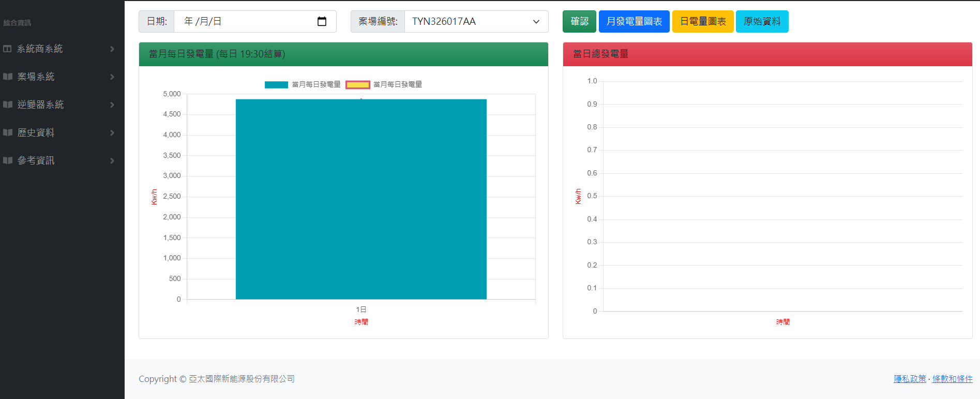This screenshot has width=980, height=399.
Task: Click the 1日 teal bar in chart
Action: click(x=361, y=199)
